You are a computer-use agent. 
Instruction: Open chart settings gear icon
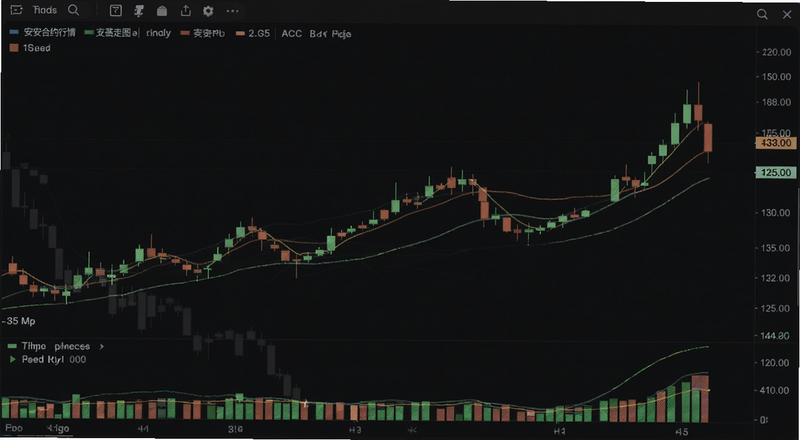pyautogui.click(x=208, y=11)
